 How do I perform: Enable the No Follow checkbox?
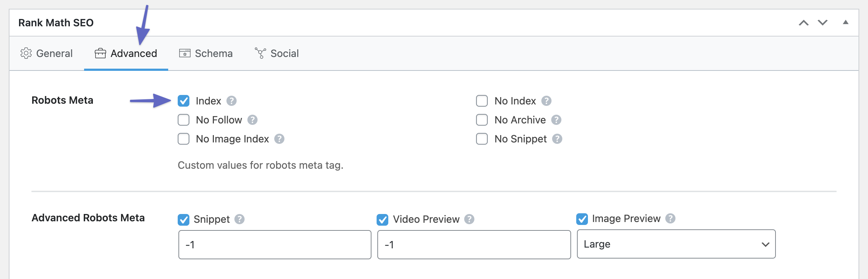(184, 120)
